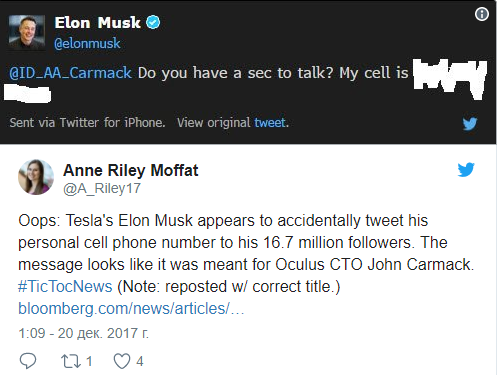This screenshot has height=375, width=499.
Task: Click the Elon Musk display name
Action: tap(97, 23)
